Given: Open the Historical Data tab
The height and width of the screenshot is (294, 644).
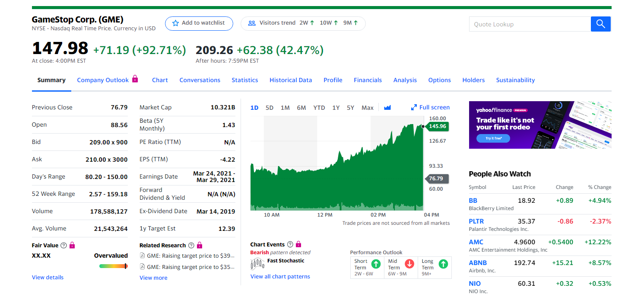Looking at the screenshot, I should click(x=291, y=80).
